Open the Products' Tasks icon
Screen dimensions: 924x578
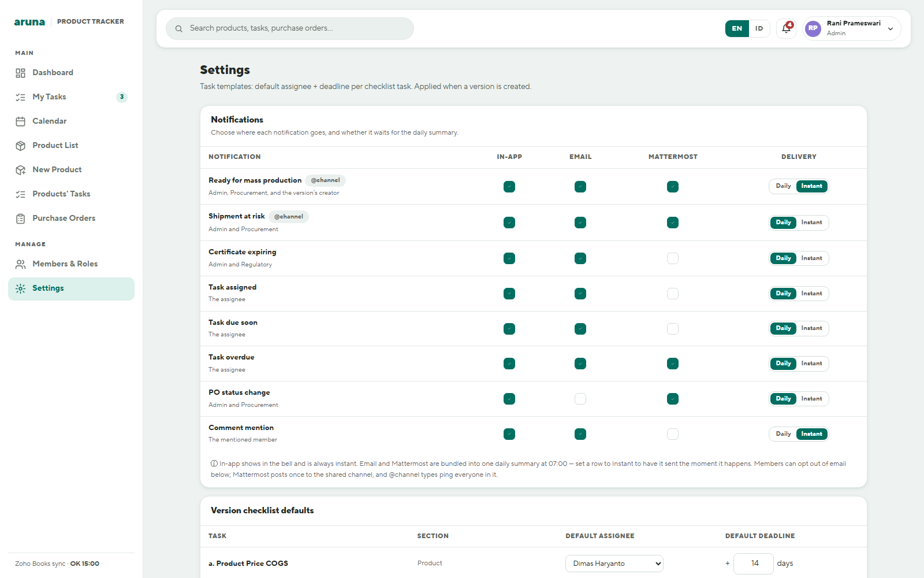point(21,194)
